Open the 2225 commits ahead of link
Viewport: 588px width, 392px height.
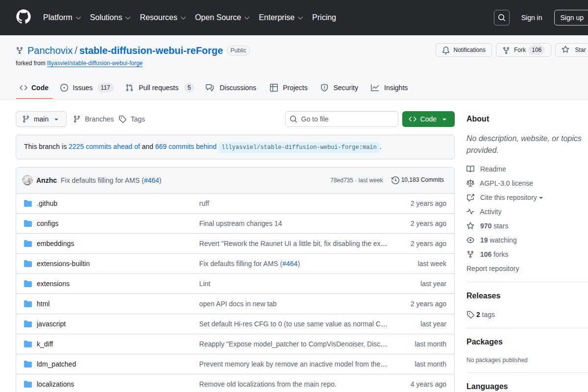104,147
